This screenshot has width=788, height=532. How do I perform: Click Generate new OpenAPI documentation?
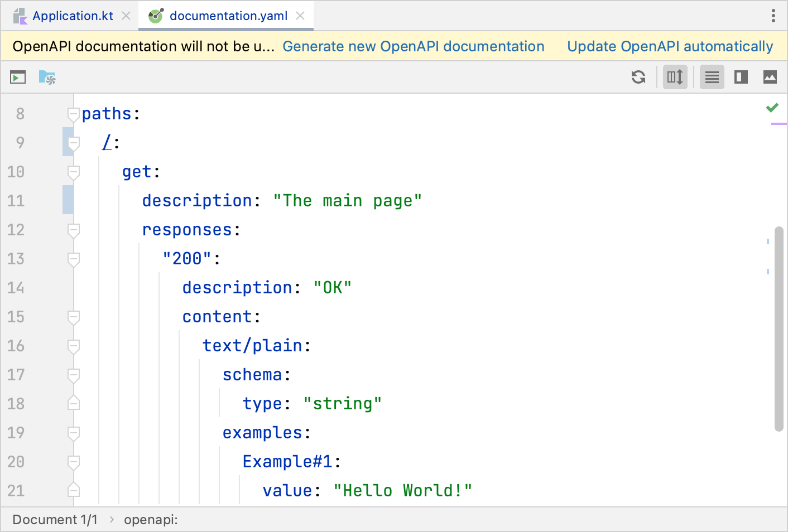413,46
